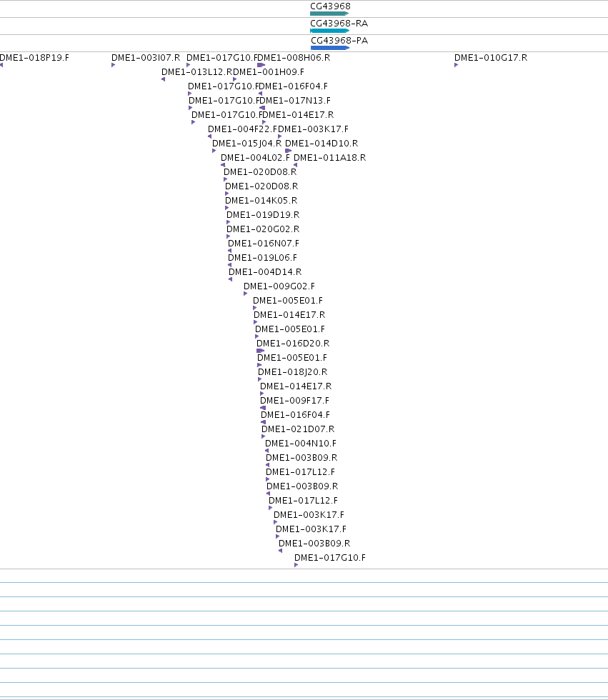Click the DME1-003I07.R feature label

coord(146,58)
